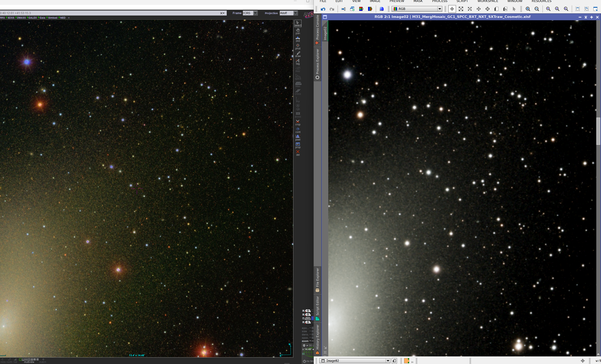Check the fourth Aladin stack layer checkbox
Image resolution: width=601 pixels, height=364 pixels.
(x=303, y=322)
